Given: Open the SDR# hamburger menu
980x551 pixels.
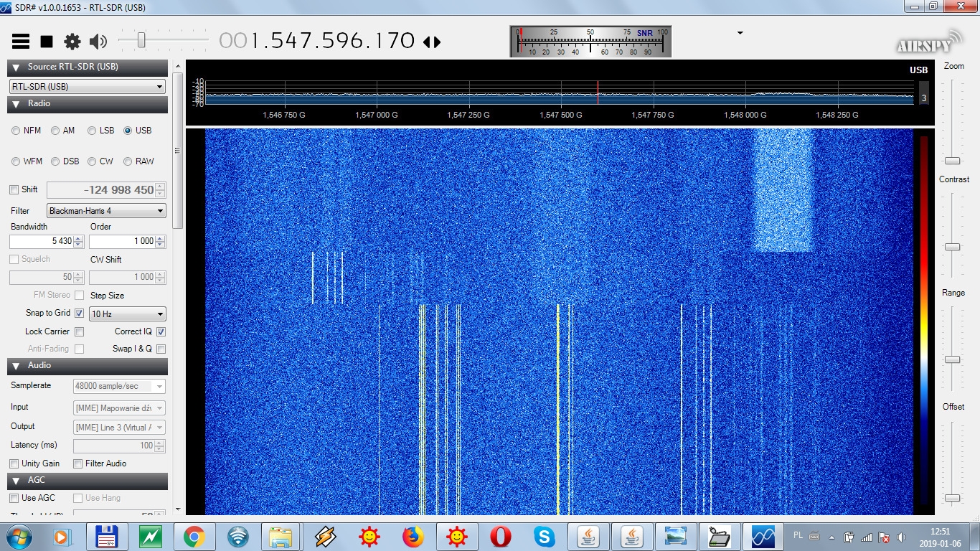Looking at the screenshot, I should (21, 42).
